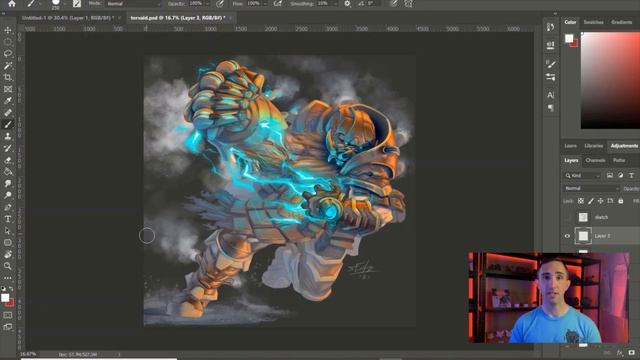Select the Path Selection tool
The height and width of the screenshot is (360, 640).
(x=8, y=231)
